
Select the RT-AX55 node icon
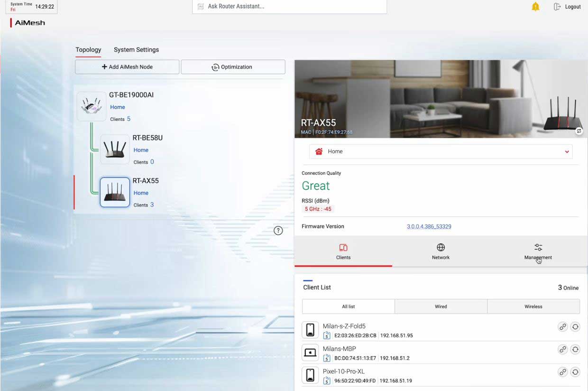click(115, 192)
